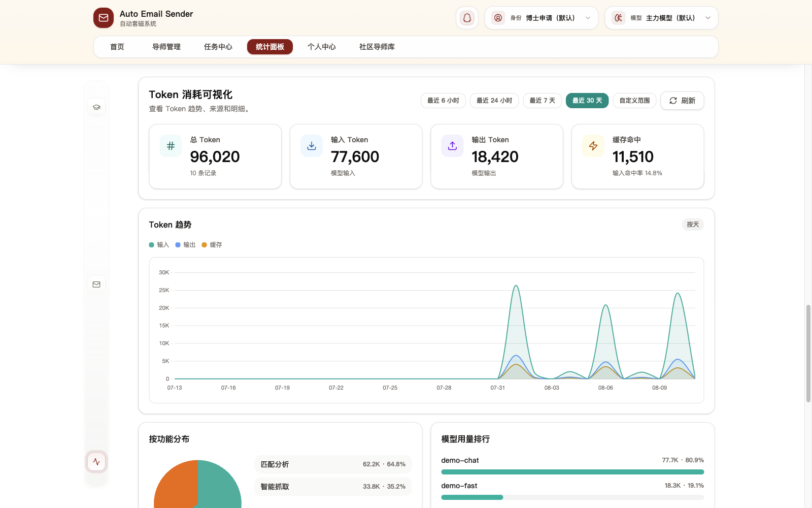812x508 pixels.
Task: Expand the 模型 主力模型 dropdown
Action: click(661, 18)
